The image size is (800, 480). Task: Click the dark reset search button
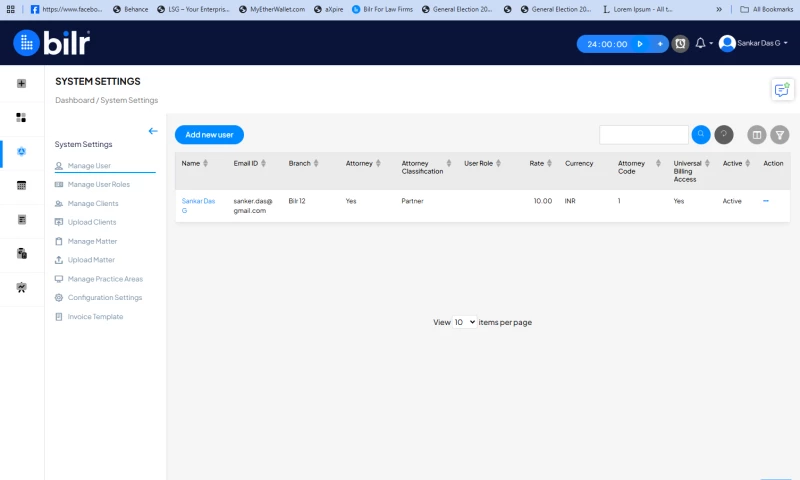coord(724,135)
